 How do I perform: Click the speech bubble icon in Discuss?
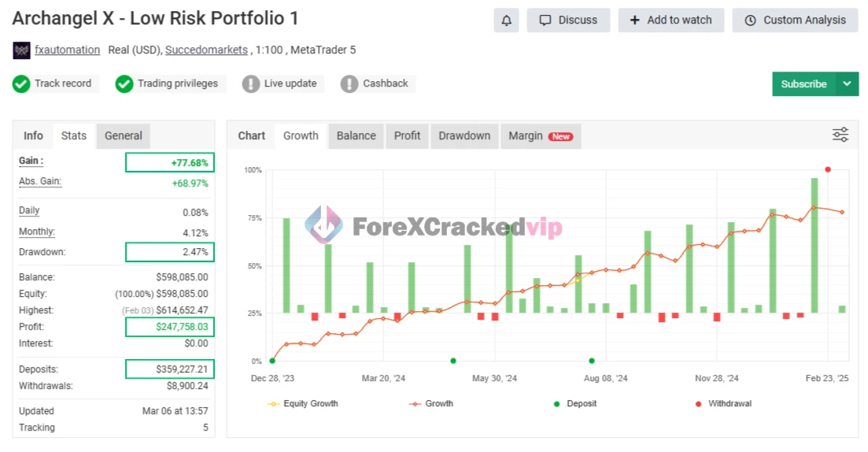coord(545,20)
